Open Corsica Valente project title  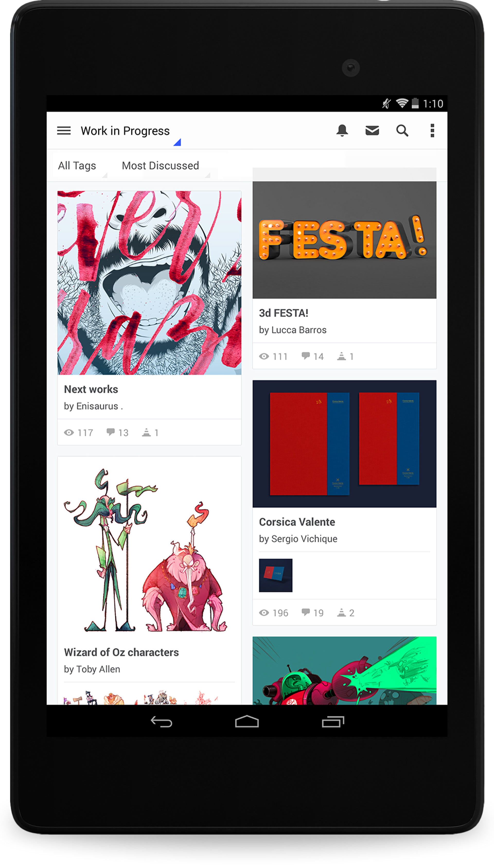(297, 522)
